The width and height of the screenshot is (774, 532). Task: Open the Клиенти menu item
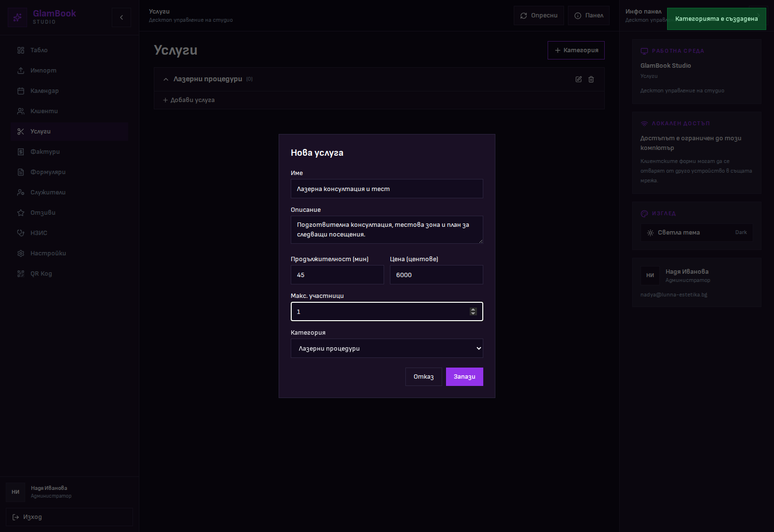(44, 111)
